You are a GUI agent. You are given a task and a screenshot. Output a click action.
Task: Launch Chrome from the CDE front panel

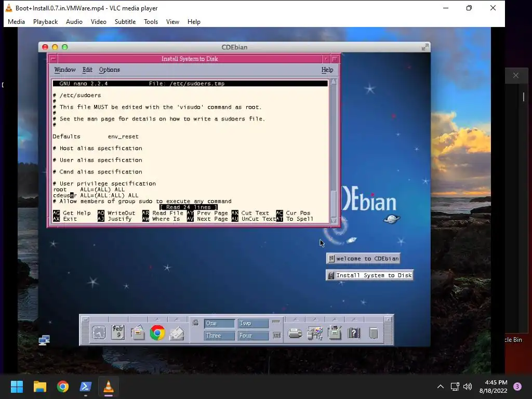157,332
